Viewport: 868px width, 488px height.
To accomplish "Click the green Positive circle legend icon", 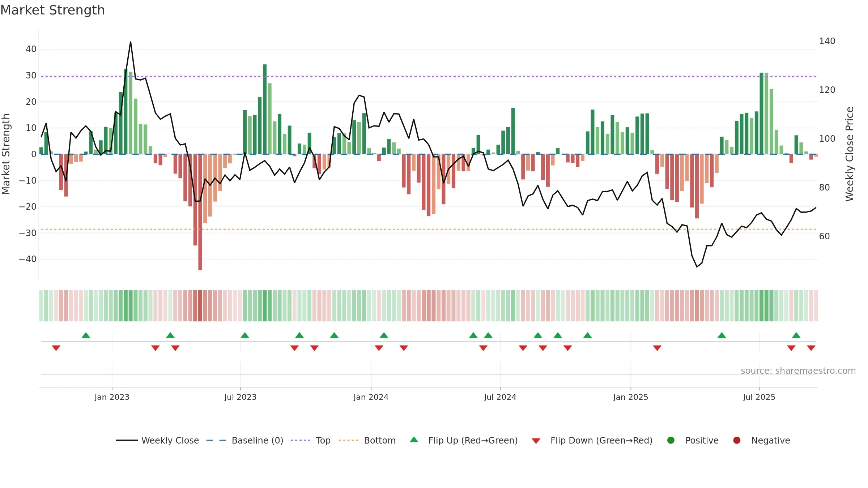I will (671, 440).
